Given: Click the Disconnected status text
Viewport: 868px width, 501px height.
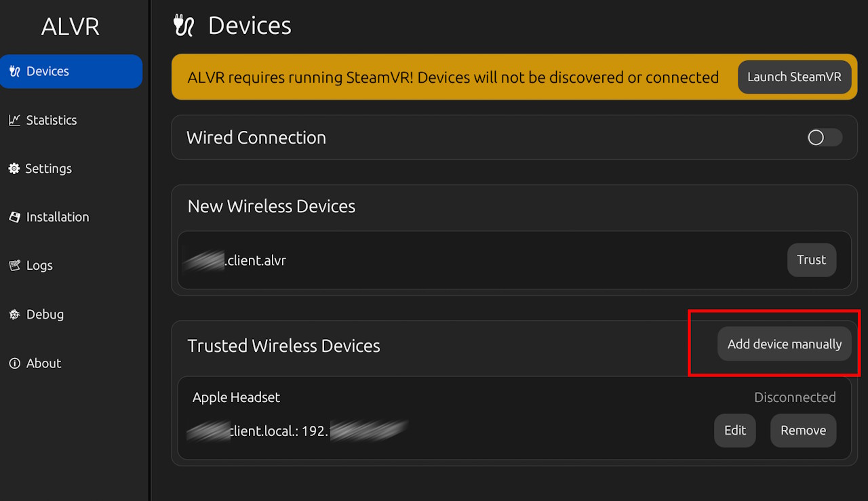Looking at the screenshot, I should click(795, 398).
